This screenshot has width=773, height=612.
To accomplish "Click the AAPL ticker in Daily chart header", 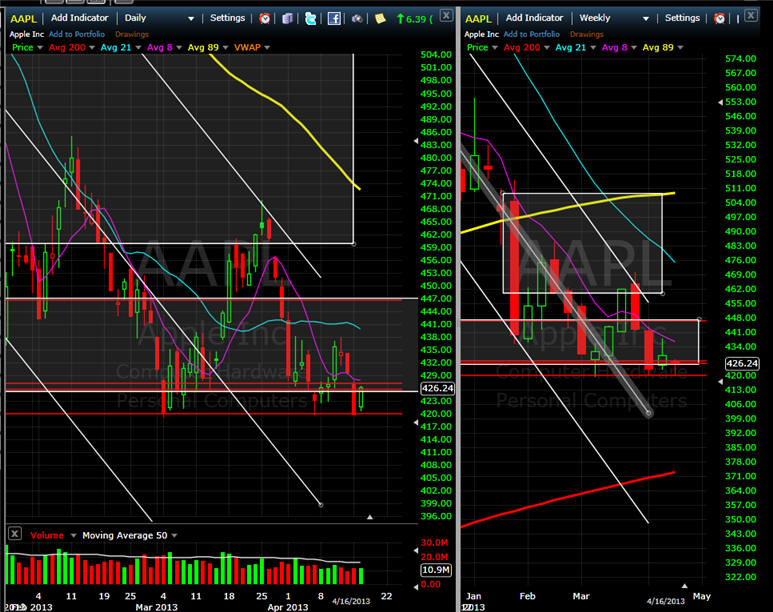I will [23, 19].
